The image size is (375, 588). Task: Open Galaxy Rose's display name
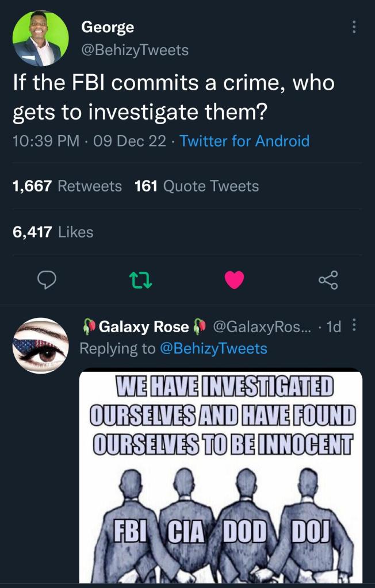[x=144, y=327]
